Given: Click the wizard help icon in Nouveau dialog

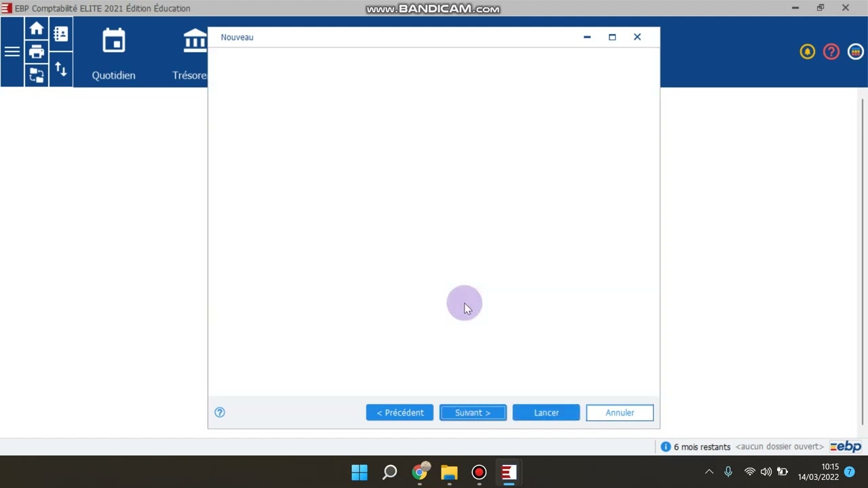Looking at the screenshot, I should pyautogui.click(x=220, y=412).
